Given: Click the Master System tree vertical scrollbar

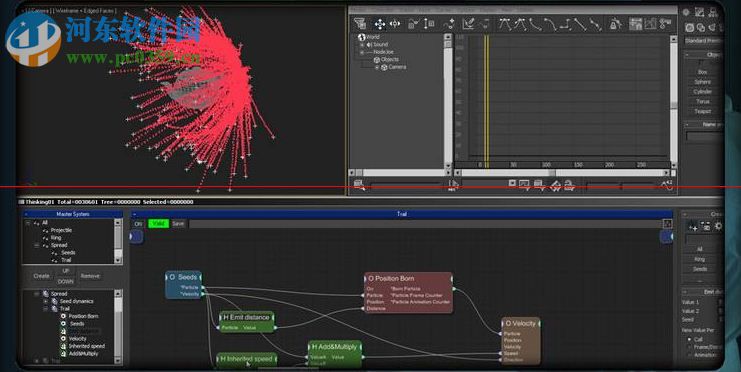Looking at the screenshot, I should pos(118,241).
